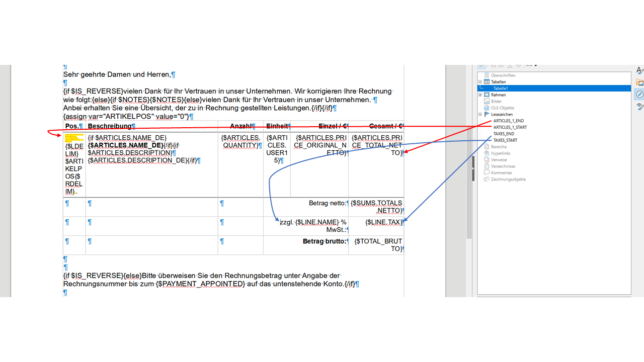Viewport: 644px width, 362px height.
Task: Place cursor in the {$TOTAL_BRUTTO} table cell
Action: (377, 245)
